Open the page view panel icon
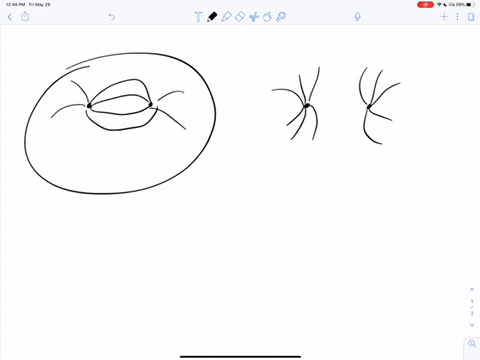480x360 pixels. click(x=471, y=17)
